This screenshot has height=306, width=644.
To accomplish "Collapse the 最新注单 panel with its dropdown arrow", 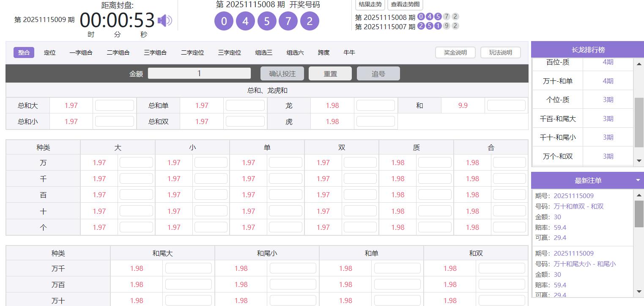I will coord(639,180).
